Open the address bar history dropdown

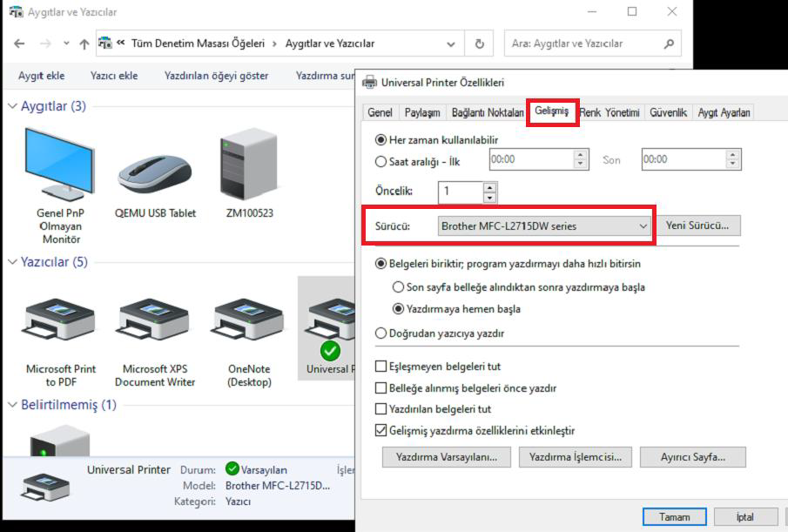pyautogui.click(x=451, y=44)
